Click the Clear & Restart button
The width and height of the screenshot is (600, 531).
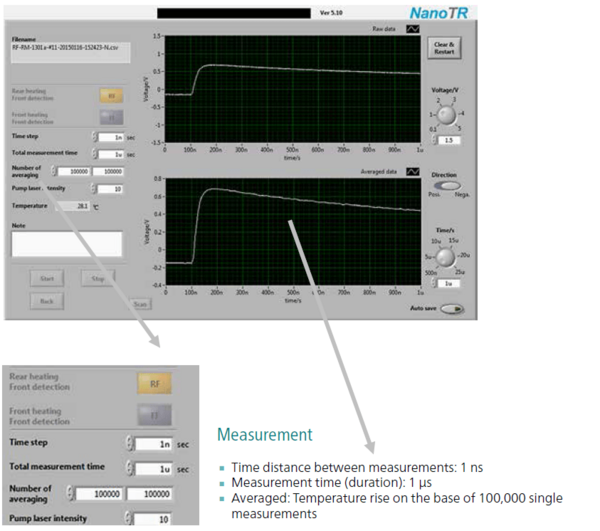point(444,48)
